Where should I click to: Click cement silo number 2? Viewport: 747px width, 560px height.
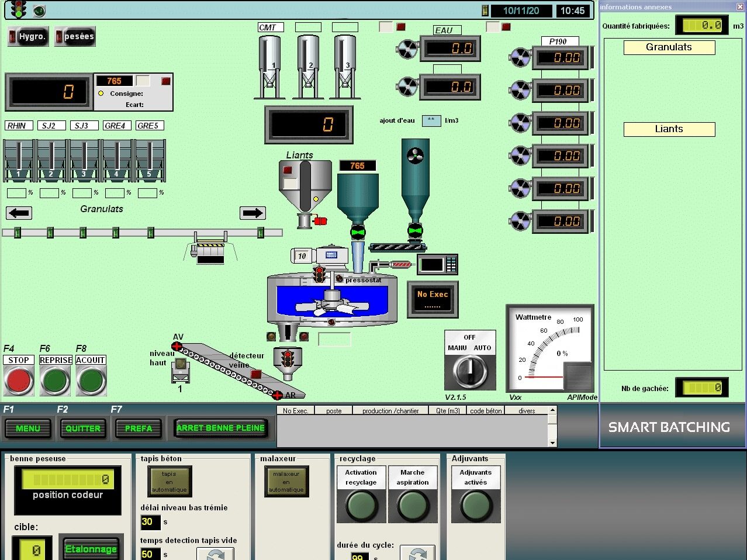(308, 67)
